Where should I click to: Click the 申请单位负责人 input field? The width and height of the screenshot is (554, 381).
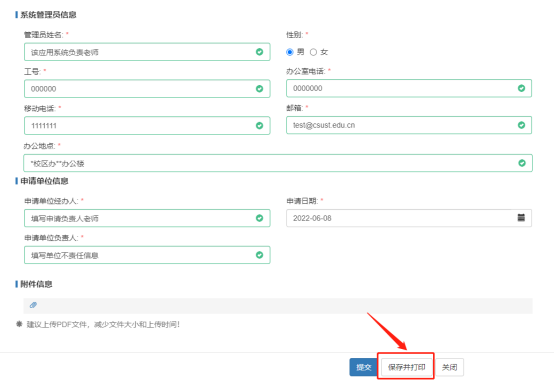[x=147, y=255]
